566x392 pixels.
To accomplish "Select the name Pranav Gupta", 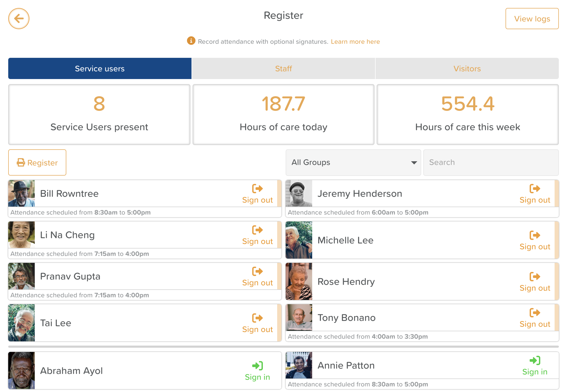I will [70, 276].
